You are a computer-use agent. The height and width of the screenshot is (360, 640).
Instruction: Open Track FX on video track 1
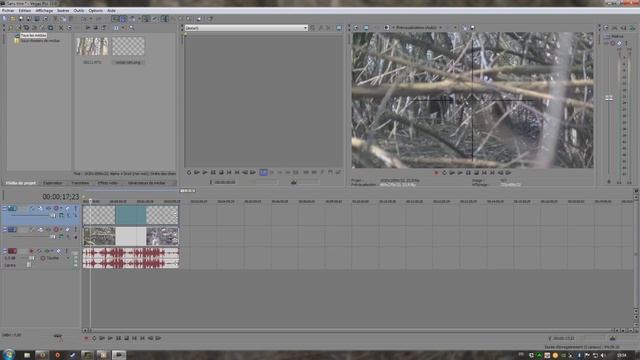tap(49, 208)
